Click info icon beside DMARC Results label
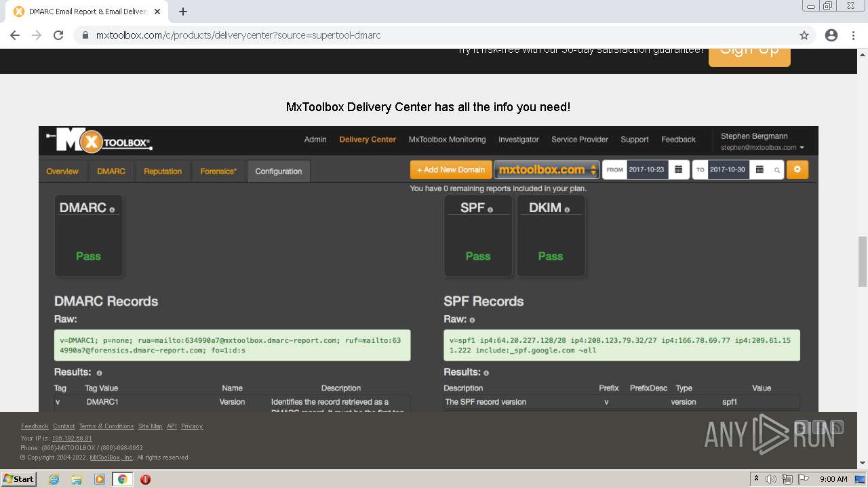Image resolution: width=868 pixels, height=488 pixels. click(99, 373)
